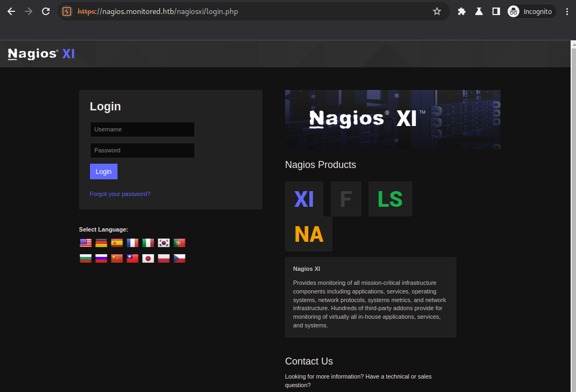
Task: Open the LS Log Server product icon
Action: pos(390,199)
